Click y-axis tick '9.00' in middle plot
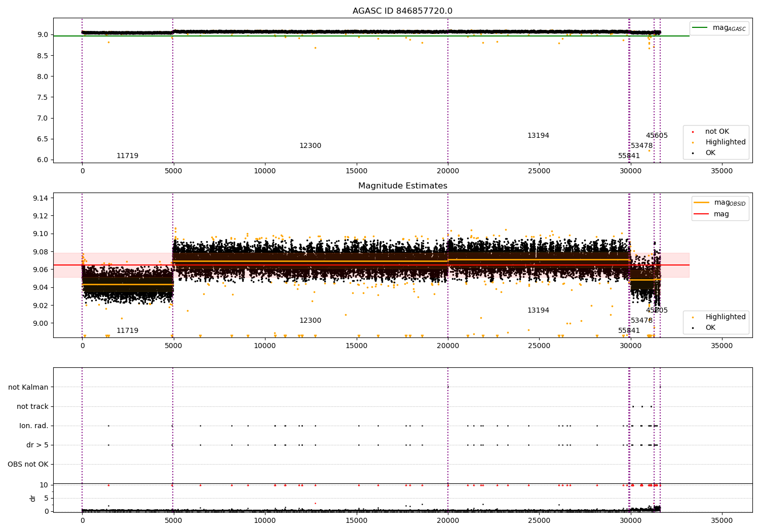Viewport: 760px width, 532px height. (x=41, y=323)
